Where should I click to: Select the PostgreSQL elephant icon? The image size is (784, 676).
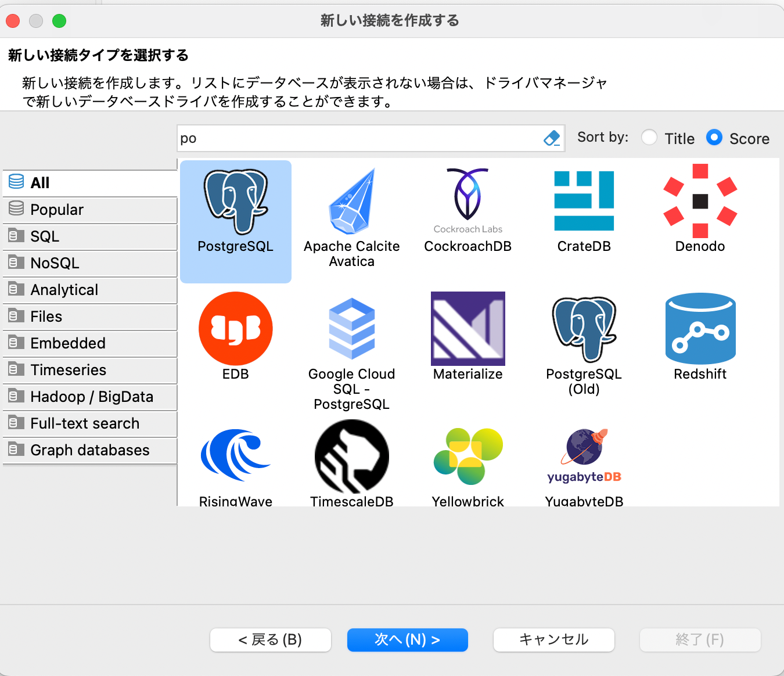click(x=236, y=202)
